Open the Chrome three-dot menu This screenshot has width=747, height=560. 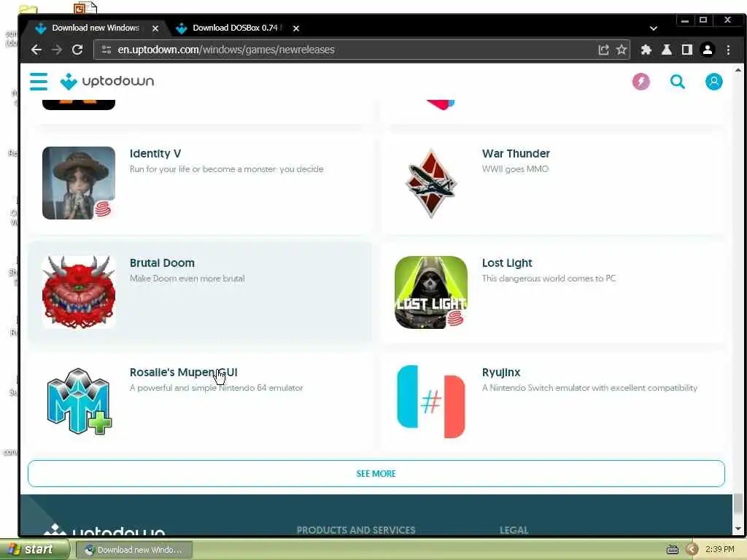[x=728, y=50]
